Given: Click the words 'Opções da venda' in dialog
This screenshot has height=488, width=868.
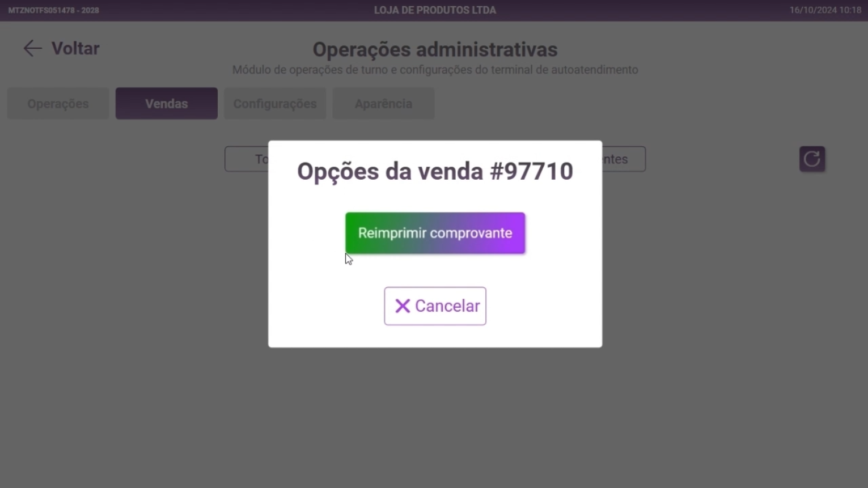Looking at the screenshot, I should 390,171.
